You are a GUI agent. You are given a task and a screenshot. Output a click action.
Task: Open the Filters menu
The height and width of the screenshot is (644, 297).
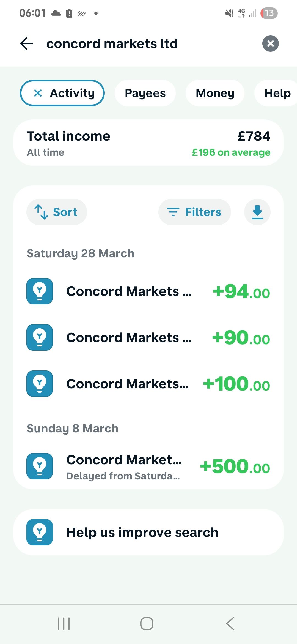[x=194, y=212]
